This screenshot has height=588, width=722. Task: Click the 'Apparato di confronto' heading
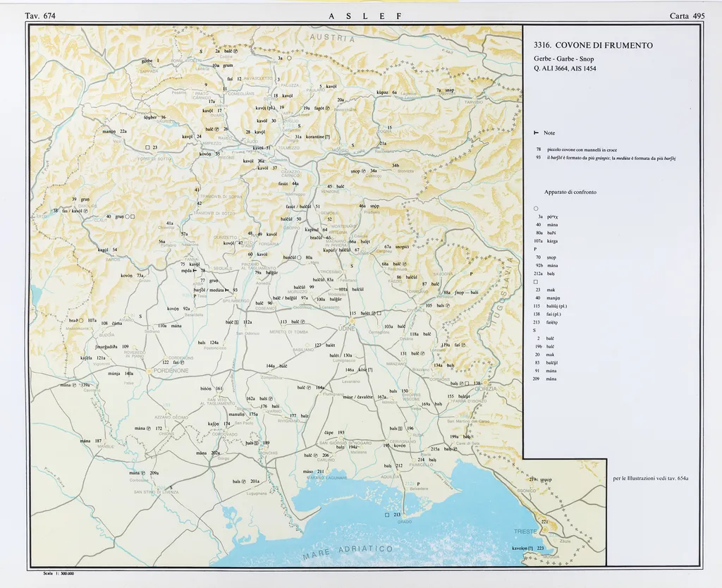570,192
